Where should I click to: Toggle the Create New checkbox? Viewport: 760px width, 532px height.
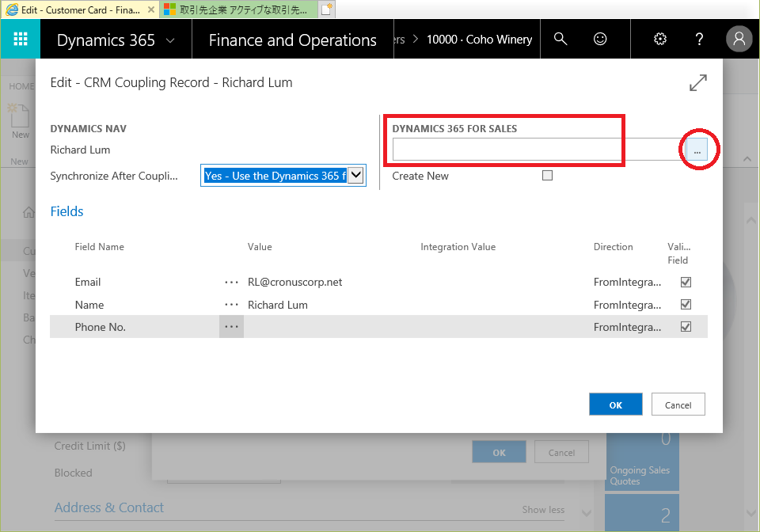[547, 176]
